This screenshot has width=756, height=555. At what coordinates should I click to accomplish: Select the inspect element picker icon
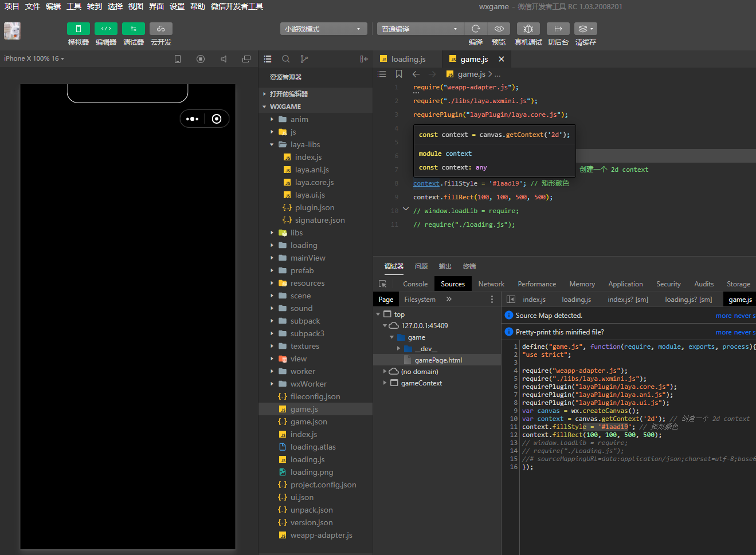(383, 284)
